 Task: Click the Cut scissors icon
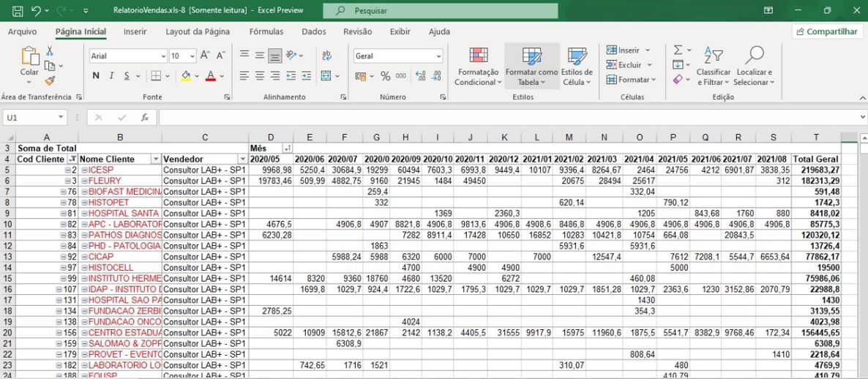pyautogui.click(x=50, y=50)
